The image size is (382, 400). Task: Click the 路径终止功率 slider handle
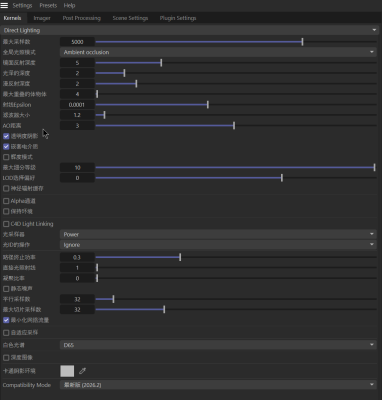click(180, 257)
